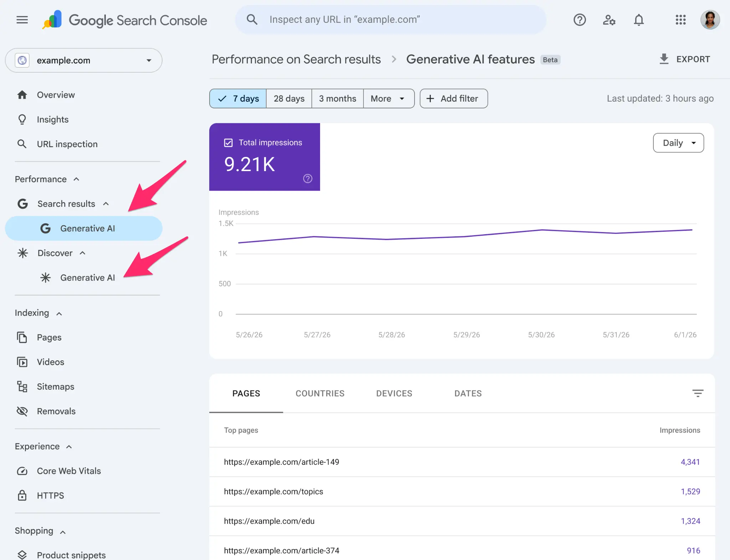Click the Insights lightbulb icon

[x=22, y=119]
